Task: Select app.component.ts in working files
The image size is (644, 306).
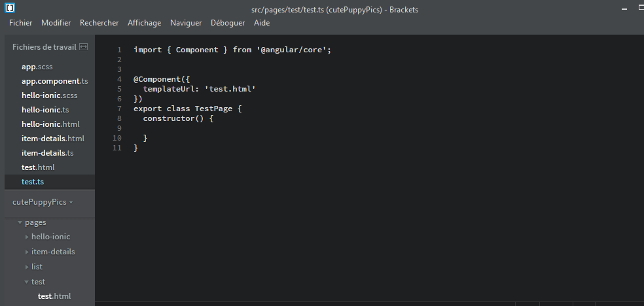Action: click(x=54, y=81)
